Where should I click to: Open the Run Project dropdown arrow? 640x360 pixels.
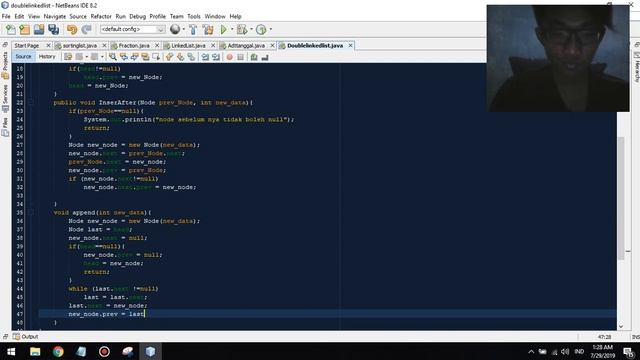click(x=232, y=29)
